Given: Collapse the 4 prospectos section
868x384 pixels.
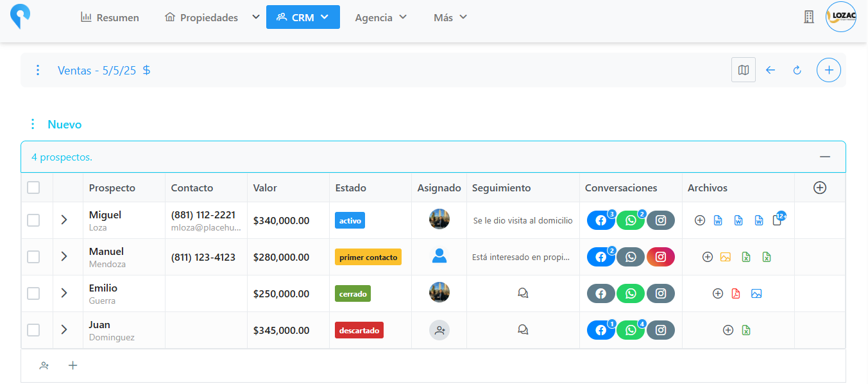Looking at the screenshot, I should pyautogui.click(x=824, y=157).
